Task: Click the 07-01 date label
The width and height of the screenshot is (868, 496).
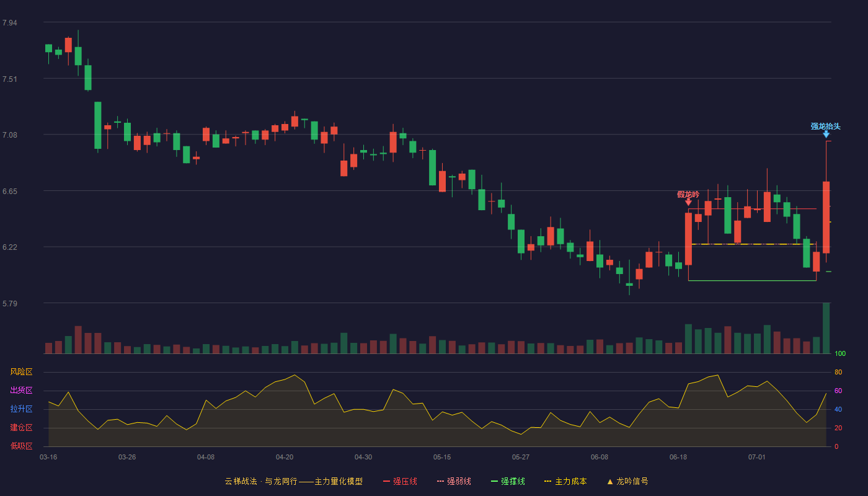Action: (x=757, y=457)
